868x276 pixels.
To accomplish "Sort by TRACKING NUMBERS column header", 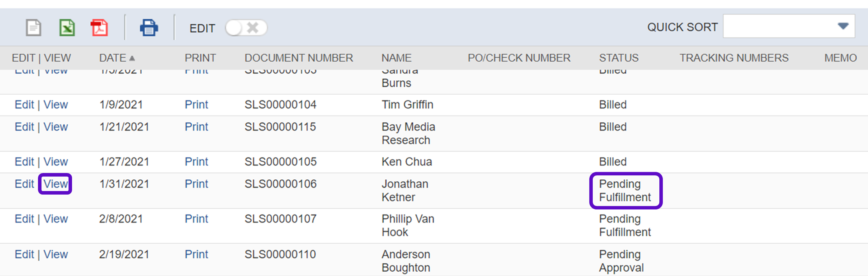I will (734, 58).
